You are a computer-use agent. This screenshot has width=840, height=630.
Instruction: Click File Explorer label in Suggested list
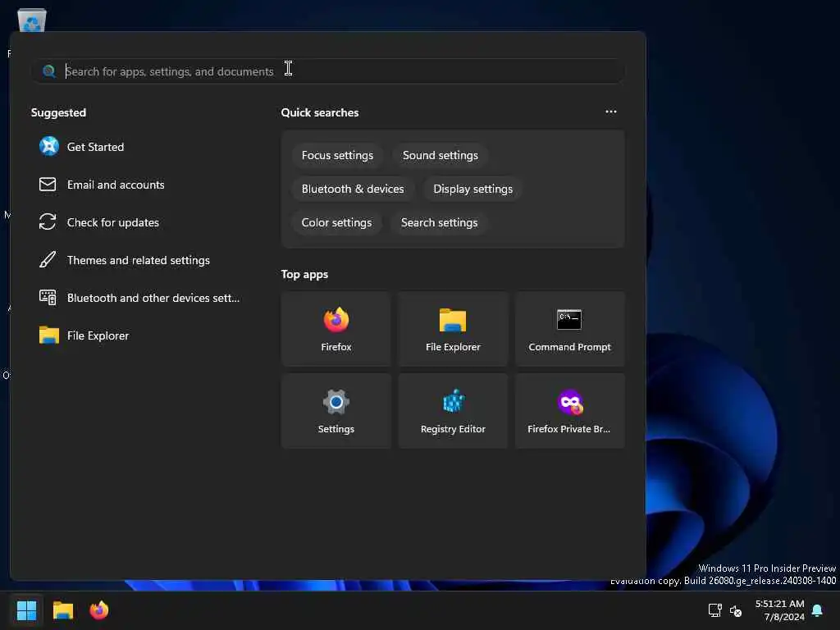pyautogui.click(x=98, y=336)
